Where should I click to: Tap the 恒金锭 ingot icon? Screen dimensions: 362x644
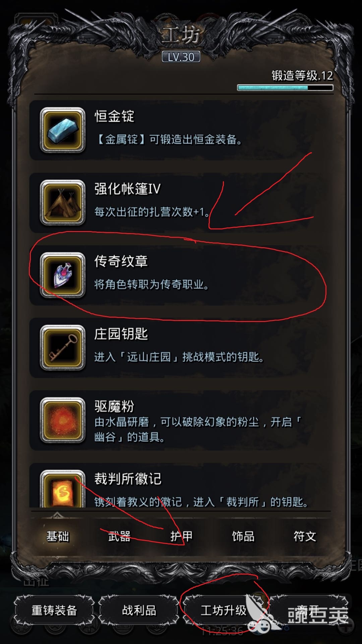(62, 130)
